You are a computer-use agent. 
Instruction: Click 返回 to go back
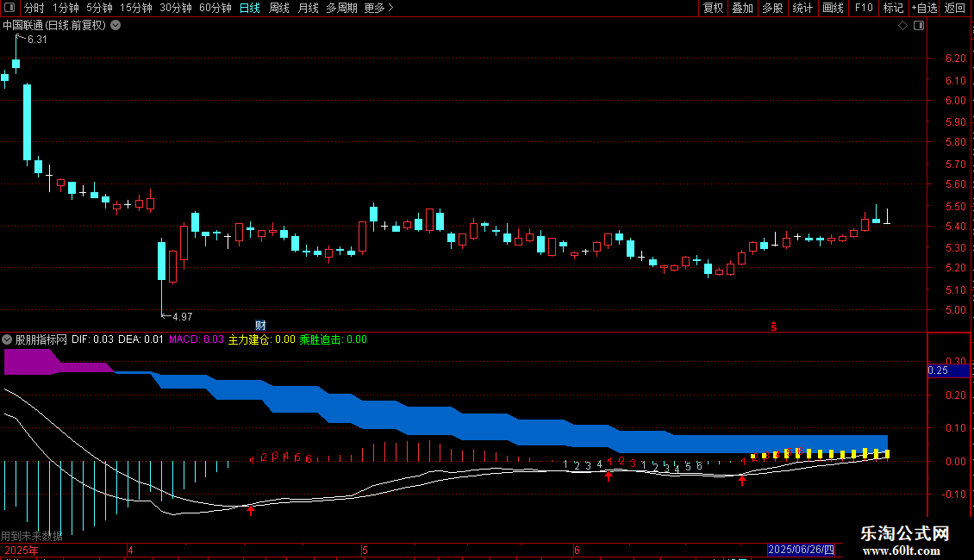[955, 8]
